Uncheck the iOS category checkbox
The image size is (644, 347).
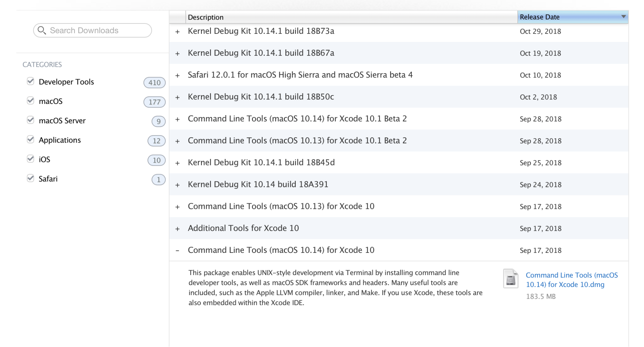[31, 159]
